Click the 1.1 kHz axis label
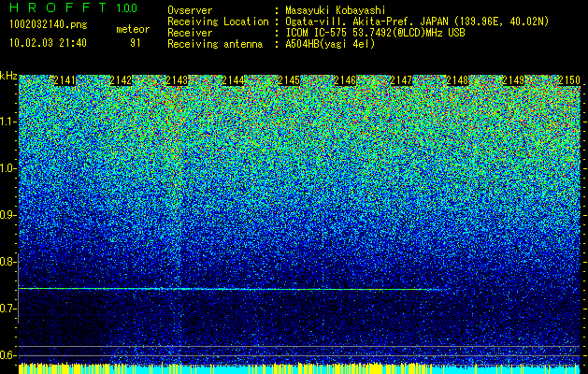 tap(7, 122)
